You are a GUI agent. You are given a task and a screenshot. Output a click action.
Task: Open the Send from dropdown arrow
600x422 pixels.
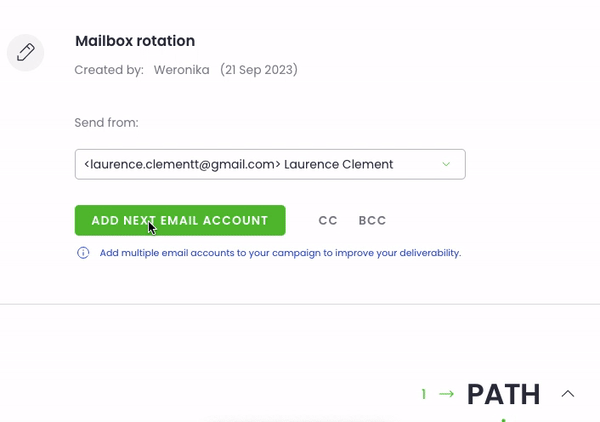coord(446,164)
